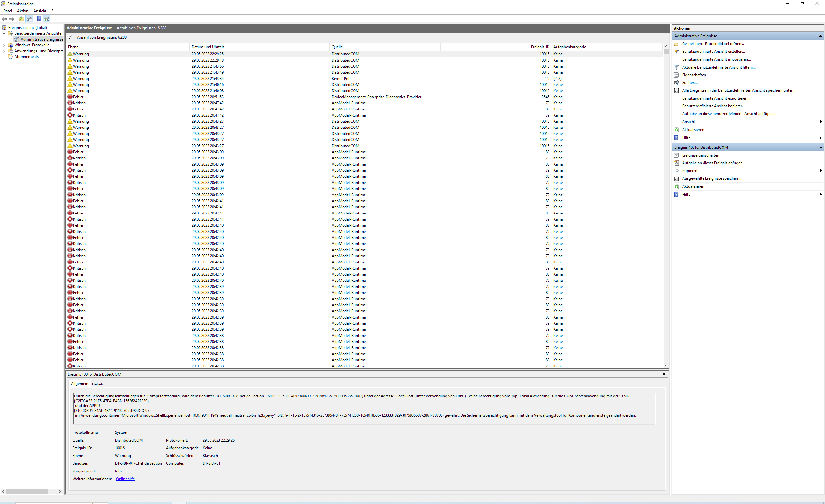The image size is (825, 504).
Task: Open the Aktion menu
Action: (x=23, y=11)
